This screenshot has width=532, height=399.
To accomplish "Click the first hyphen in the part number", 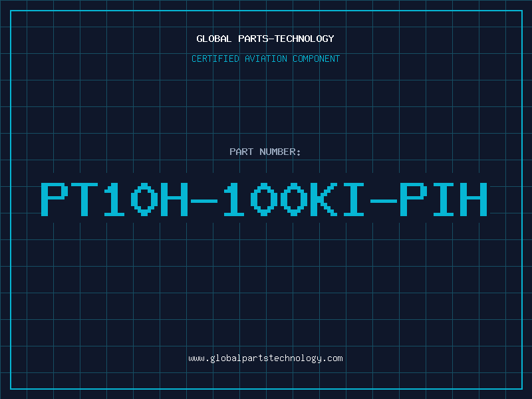I will [x=204, y=201].
